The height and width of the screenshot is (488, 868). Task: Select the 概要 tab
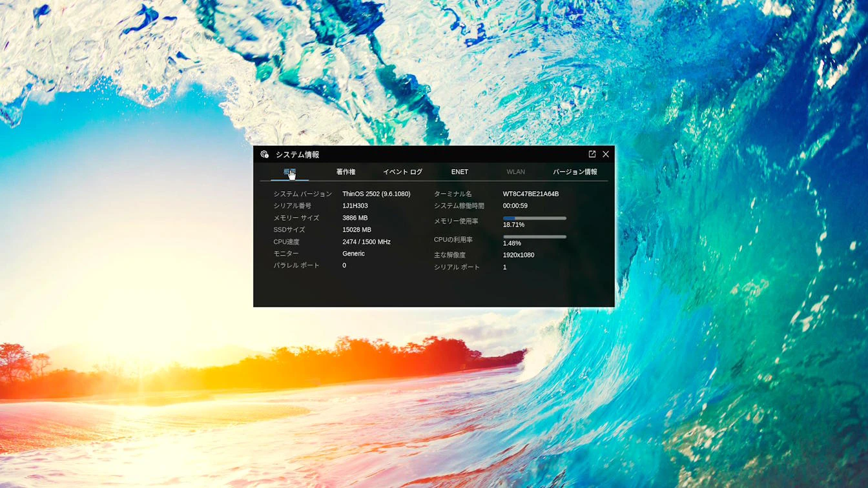point(289,172)
